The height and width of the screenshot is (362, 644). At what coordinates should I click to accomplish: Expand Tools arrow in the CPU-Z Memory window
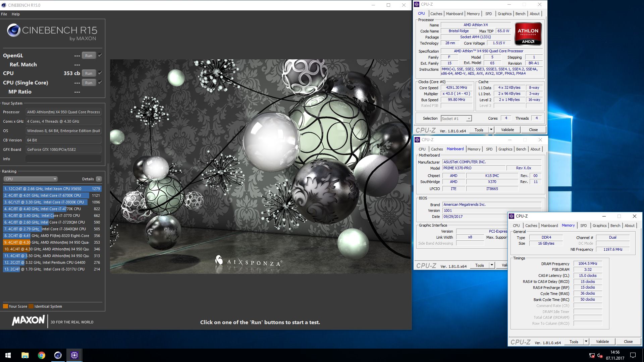coord(586,342)
